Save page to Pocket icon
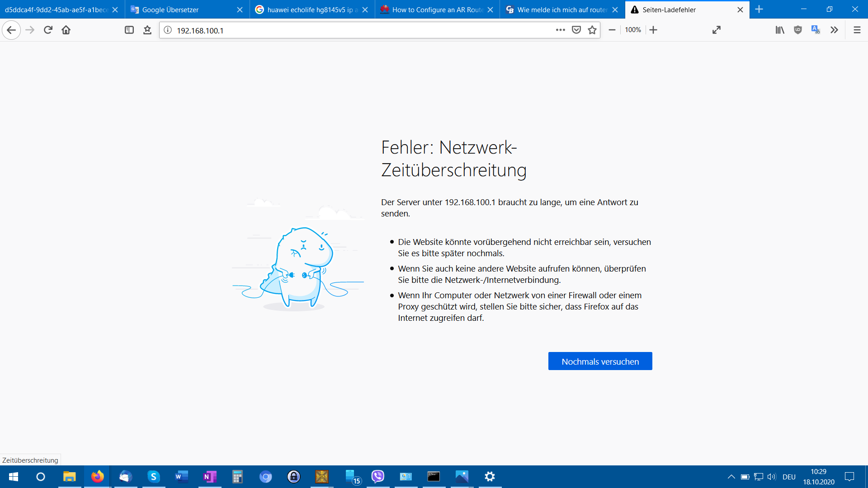The width and height of the screenshot is (868, 488). [x=576, y=30]
